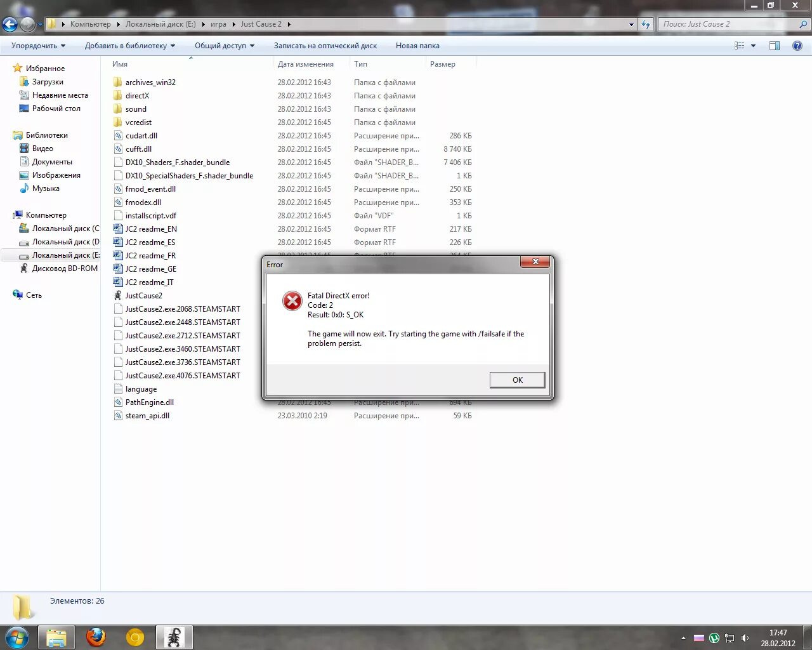Image resolution: width=812 pixels, height=650 pixels.
Task: Open the 'Музыка' library
Action: (46, 189)
